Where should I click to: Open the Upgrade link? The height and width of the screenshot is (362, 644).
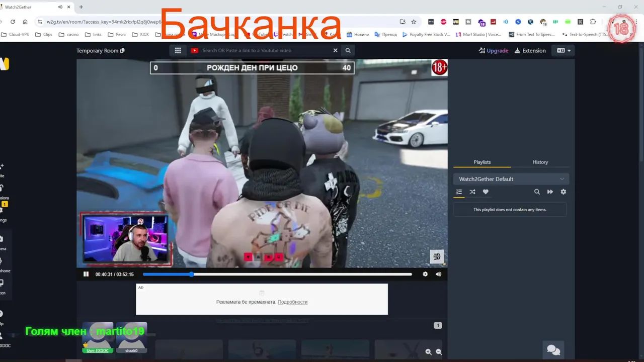(494, 50)
